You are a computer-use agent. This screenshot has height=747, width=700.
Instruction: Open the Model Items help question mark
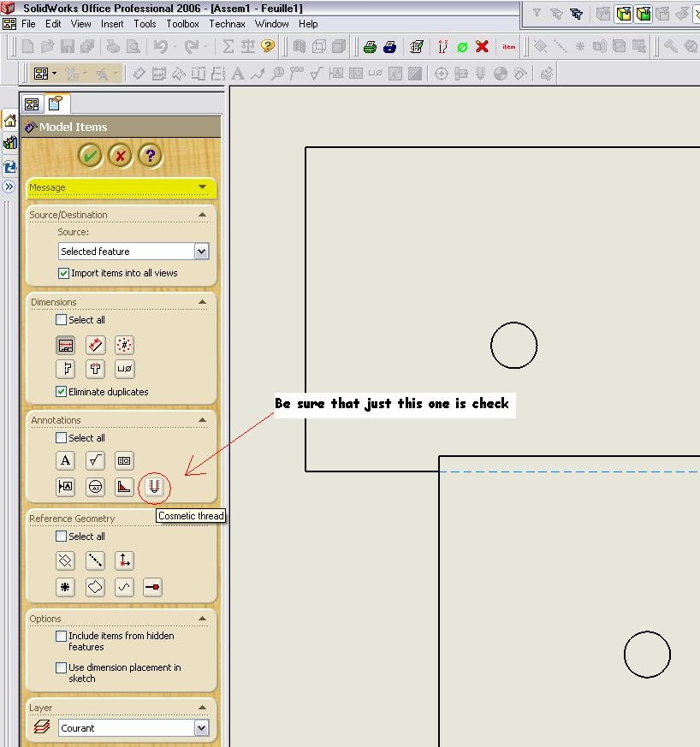coord(151,156)
